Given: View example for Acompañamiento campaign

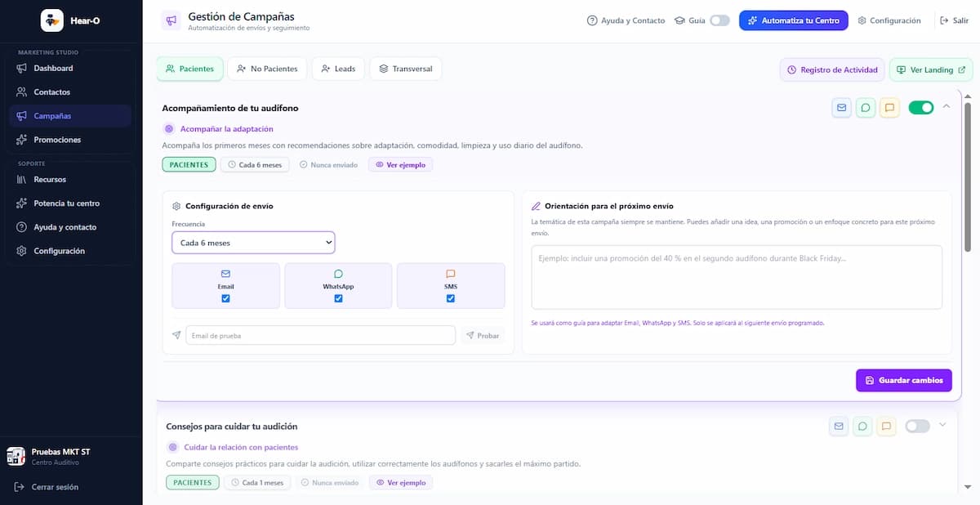Looking at the screenshot, I should coord(401,164).
